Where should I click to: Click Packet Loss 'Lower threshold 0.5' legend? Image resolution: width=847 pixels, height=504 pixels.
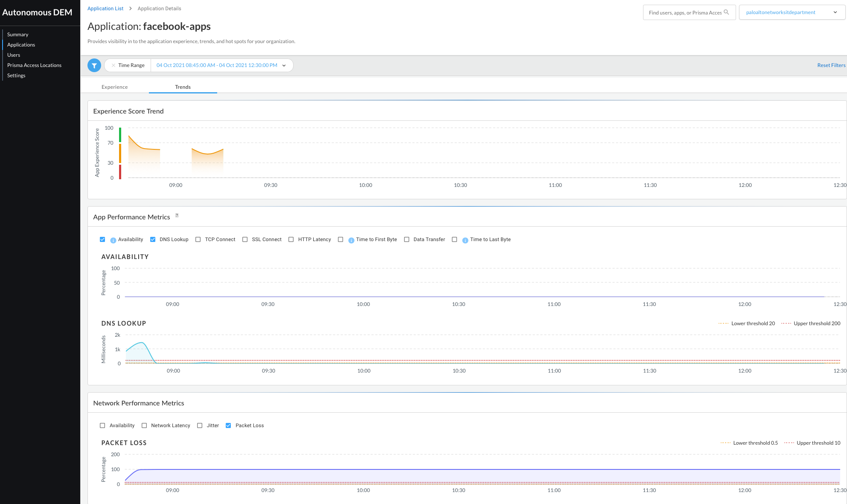click(749, 443)
